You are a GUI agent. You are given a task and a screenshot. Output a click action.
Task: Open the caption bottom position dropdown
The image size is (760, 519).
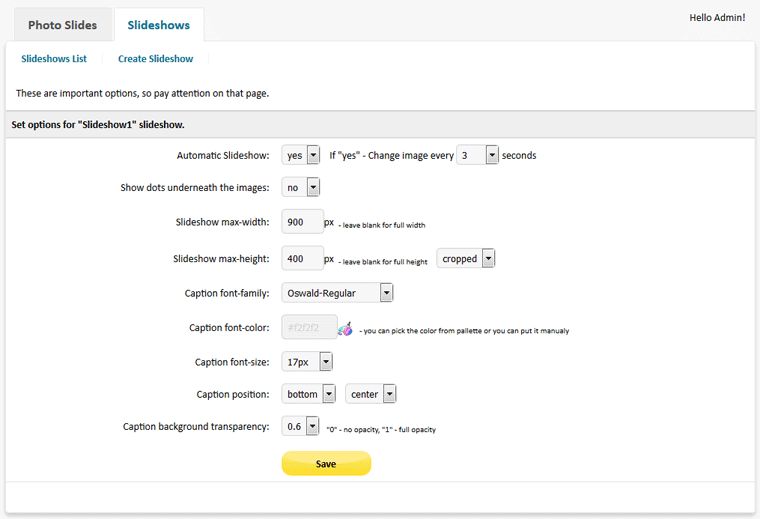[x=309, y=394]
